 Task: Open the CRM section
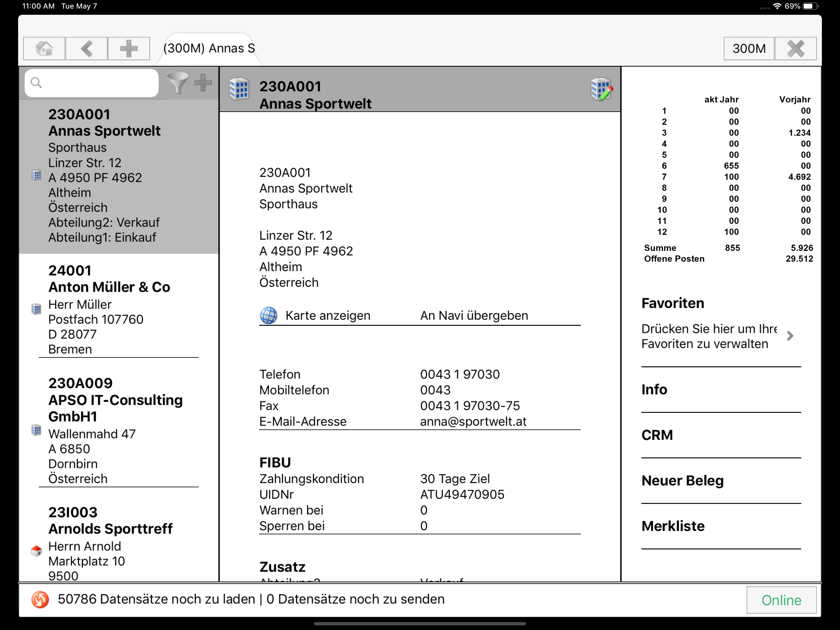pyautogui.click(x=657, y=435)
